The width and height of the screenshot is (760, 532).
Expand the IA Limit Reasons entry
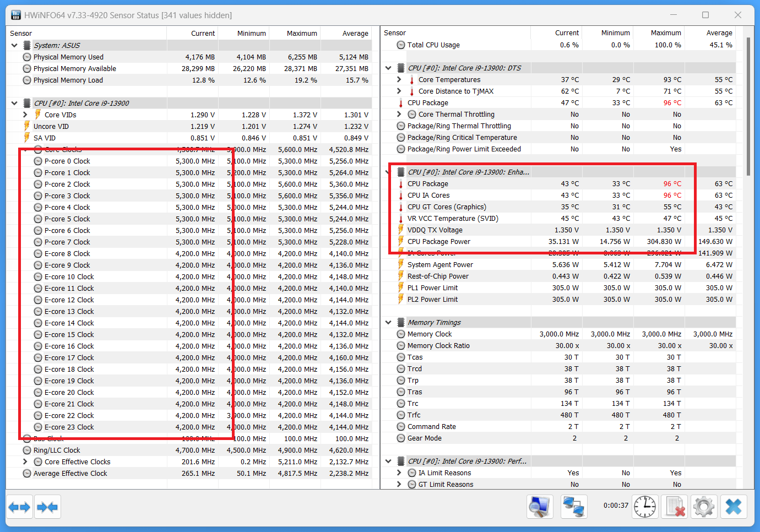click(399, 473)
